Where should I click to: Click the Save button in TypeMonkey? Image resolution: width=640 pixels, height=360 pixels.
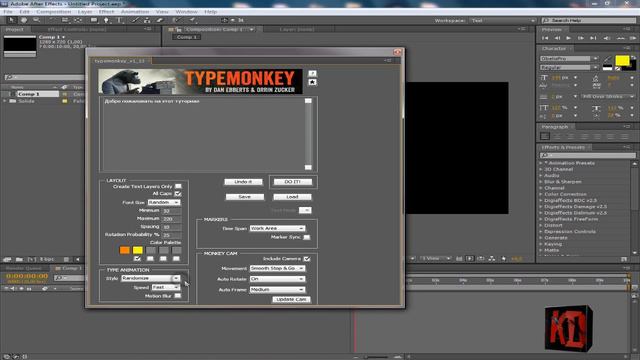(244, 197)
